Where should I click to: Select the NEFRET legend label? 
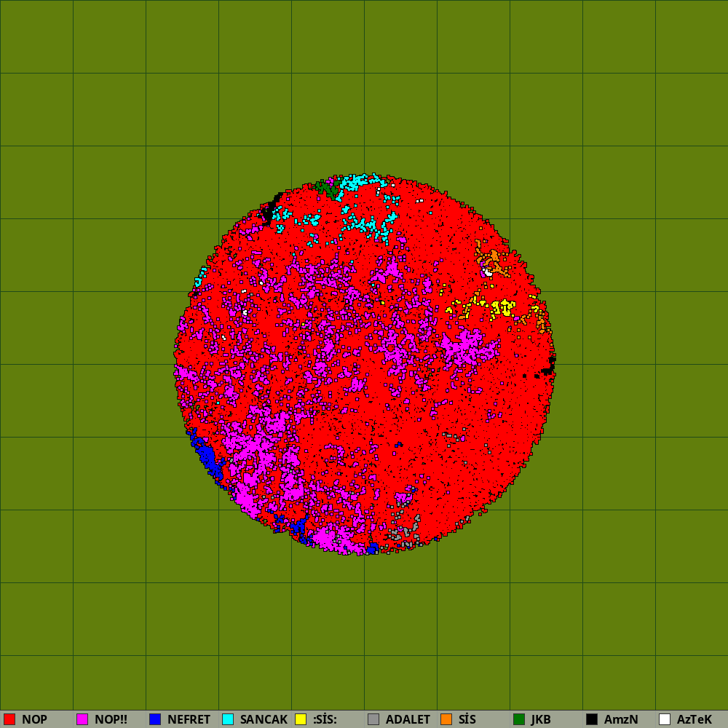tap(189, 719)
